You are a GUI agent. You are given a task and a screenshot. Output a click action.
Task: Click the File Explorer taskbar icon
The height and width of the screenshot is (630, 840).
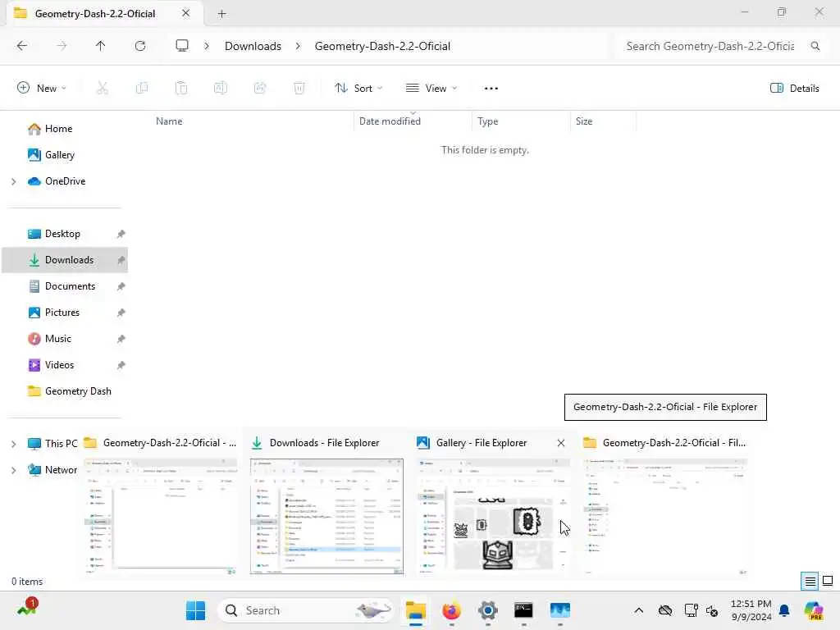coord(415,610)
